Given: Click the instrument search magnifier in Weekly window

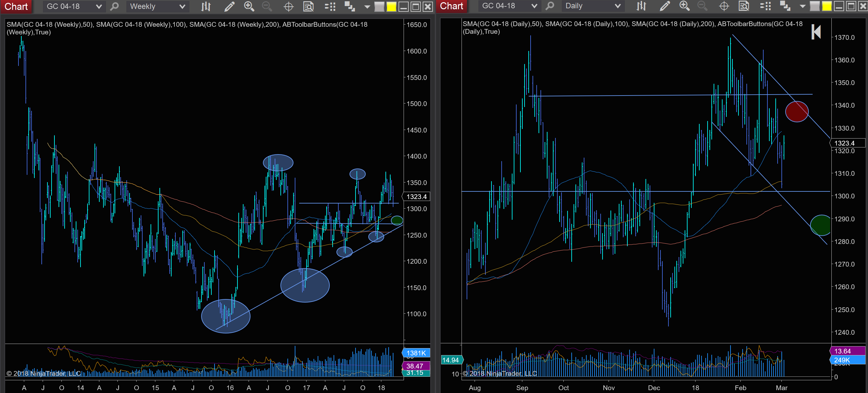Looking at the screenshot, I should point(115,6).
